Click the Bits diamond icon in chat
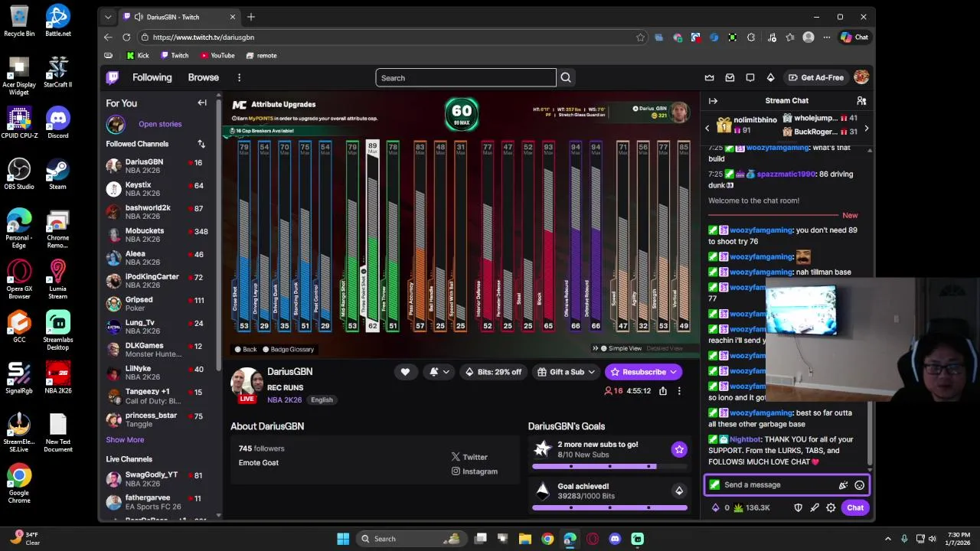The height and width of the screenshot is (551, 980). click(716, 507)
